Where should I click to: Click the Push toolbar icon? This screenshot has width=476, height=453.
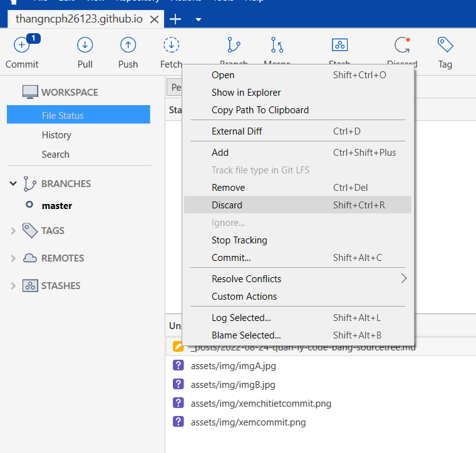pyautogui.click(x=128, y=45)
